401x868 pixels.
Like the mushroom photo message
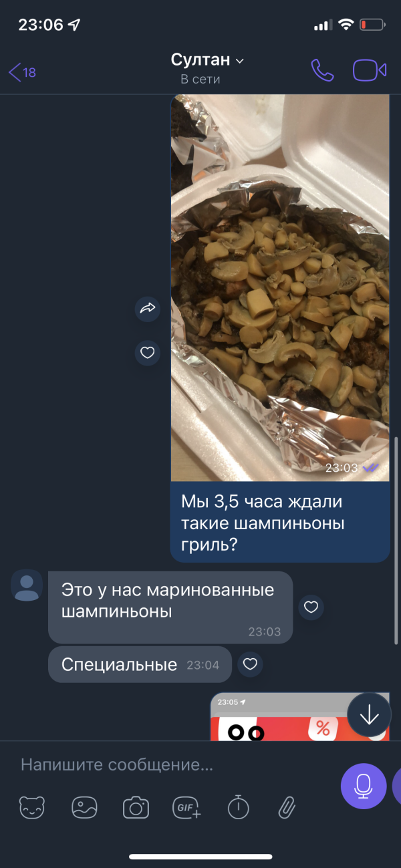148,352
